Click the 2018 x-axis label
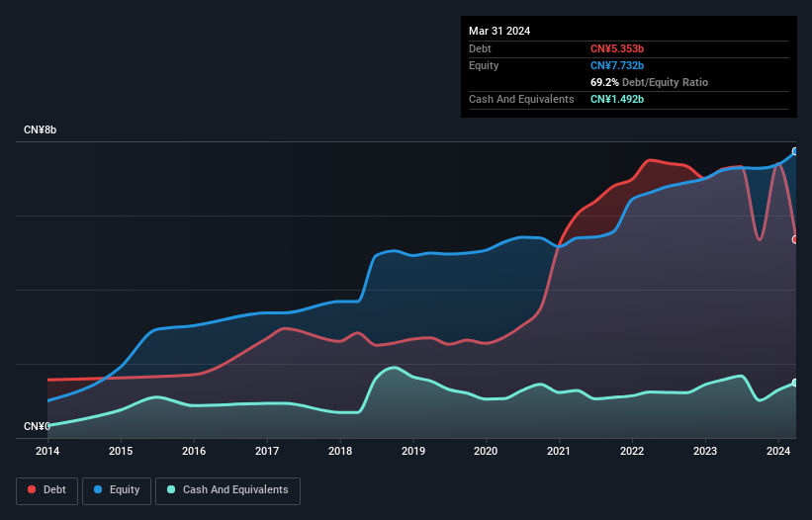Screen dimensions: 812x520 coord(340,451)
